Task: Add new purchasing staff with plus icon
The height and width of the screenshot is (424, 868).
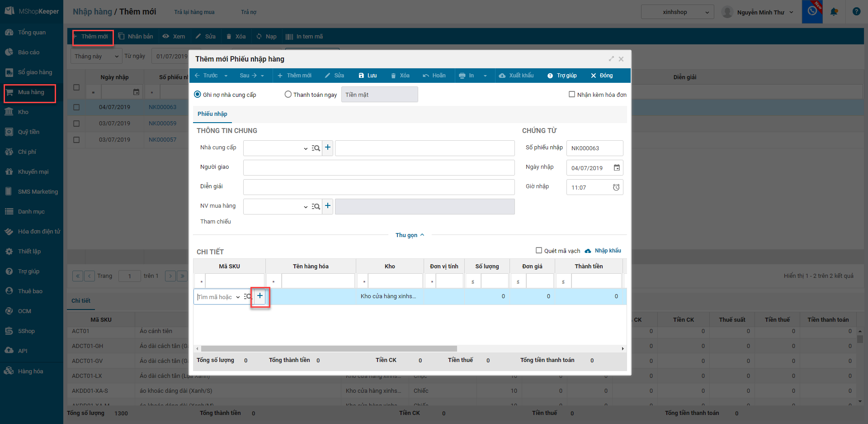Action: [328, 206]
